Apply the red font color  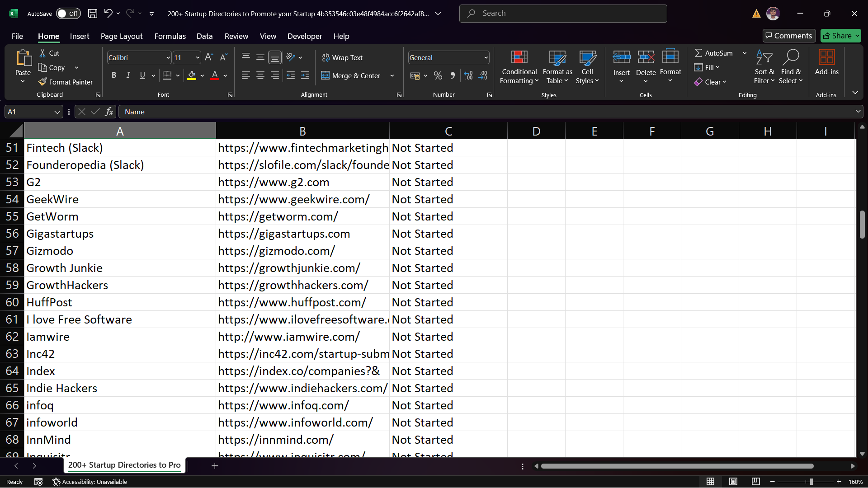[215, 75]
